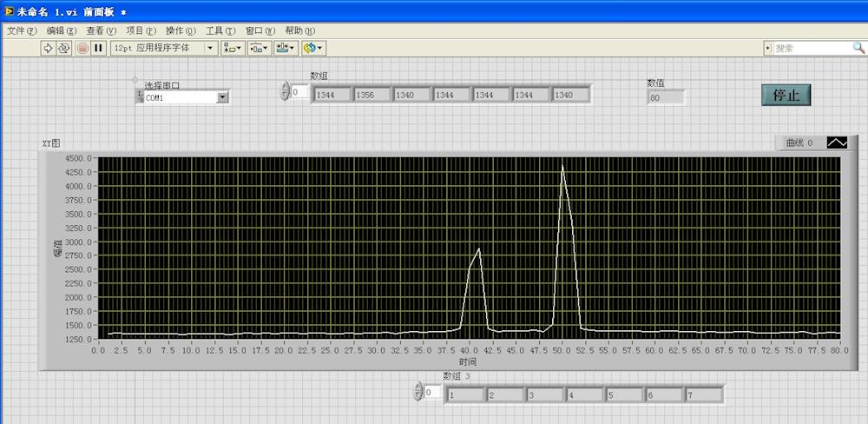868x424 pixels.
Task: Select 数组 3 cell showing 1
Action: click(465, 395)
